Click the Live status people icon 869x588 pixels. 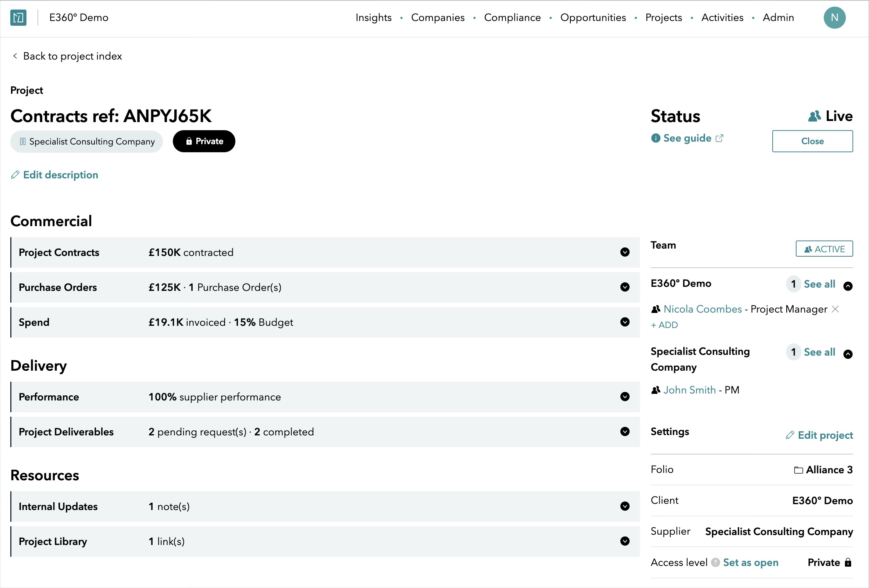(x=815, y=116)
